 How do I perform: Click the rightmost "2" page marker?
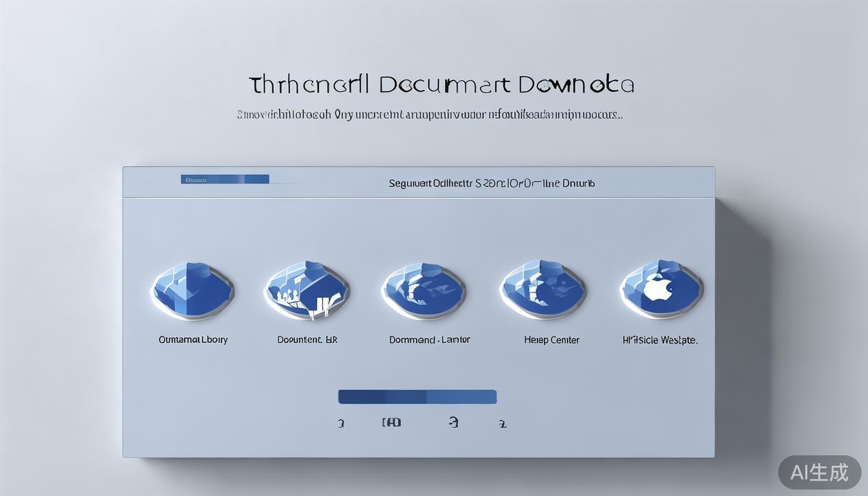pos(502,424)
